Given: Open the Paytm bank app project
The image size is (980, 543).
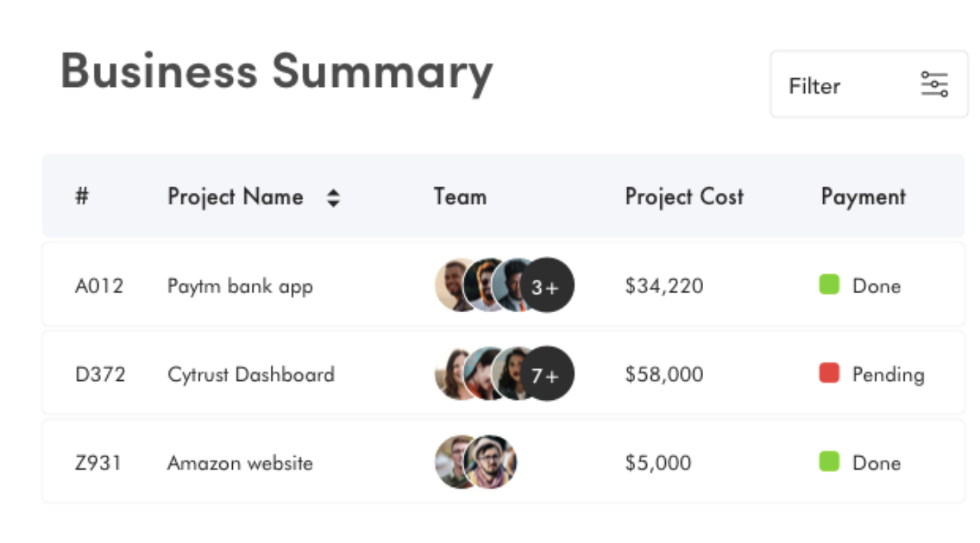Looking at the screenshot, I should click(240, 286).
